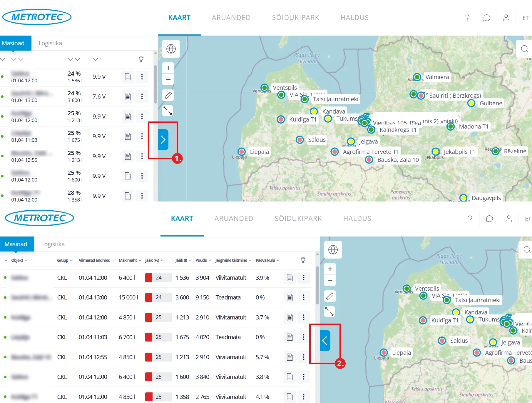Collapse the vehicle list panel with left arrow
Screen dimensions: 532x403
[325, 341]
